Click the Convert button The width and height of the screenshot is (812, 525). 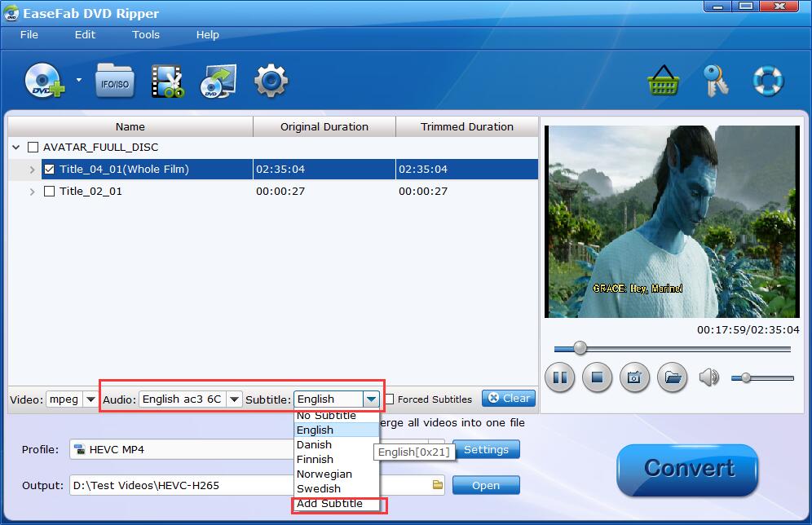coord(687,470)
